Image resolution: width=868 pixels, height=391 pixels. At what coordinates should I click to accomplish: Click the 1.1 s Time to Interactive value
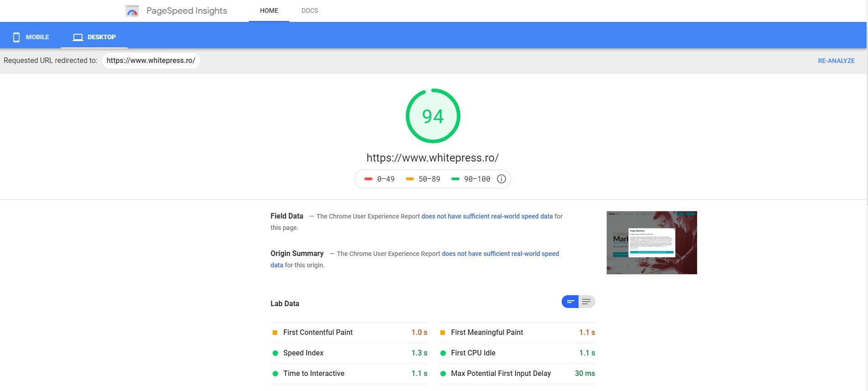click(x=419, y=374)
